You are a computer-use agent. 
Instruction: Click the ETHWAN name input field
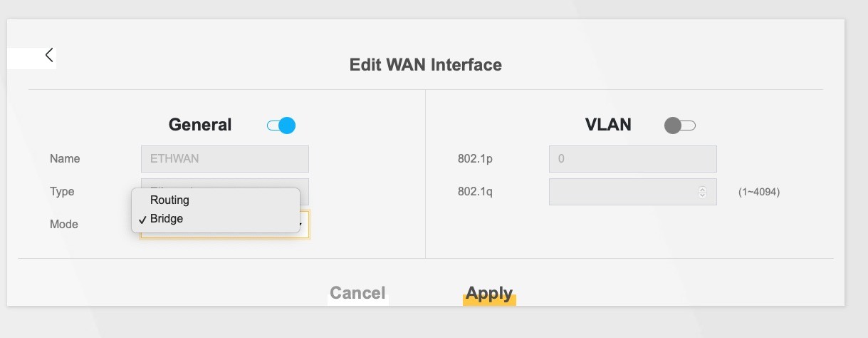pyautogui.click(x=225, y=159)
